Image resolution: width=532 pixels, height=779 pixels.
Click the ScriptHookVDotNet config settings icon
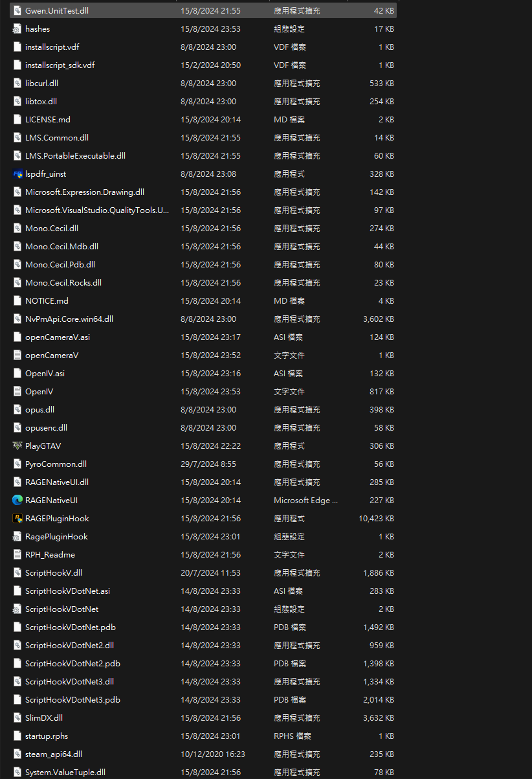click(18, 609)
